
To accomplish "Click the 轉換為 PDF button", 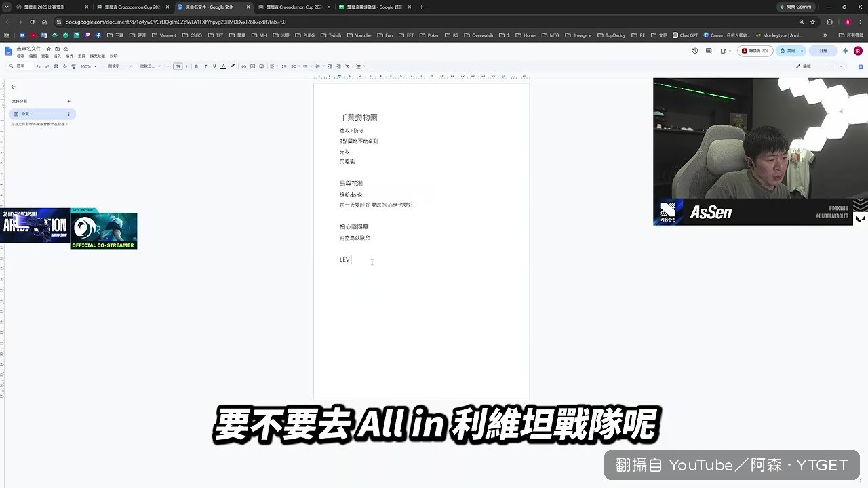I will [x=755, y=51].
